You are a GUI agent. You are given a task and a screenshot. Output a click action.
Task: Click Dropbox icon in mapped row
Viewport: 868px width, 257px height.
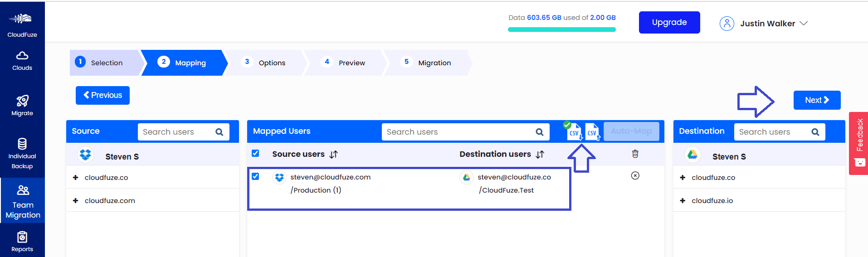tap(279, 178)
